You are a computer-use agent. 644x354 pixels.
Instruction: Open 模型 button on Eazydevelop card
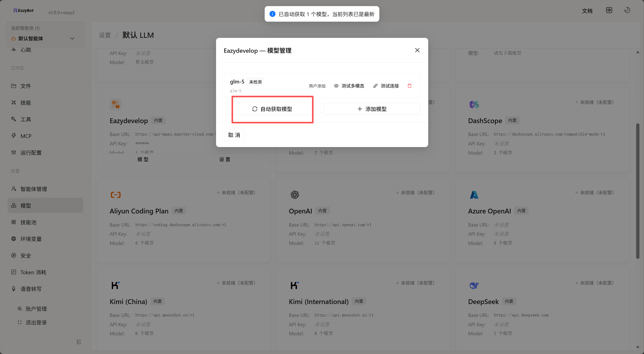tap(143, 159)
